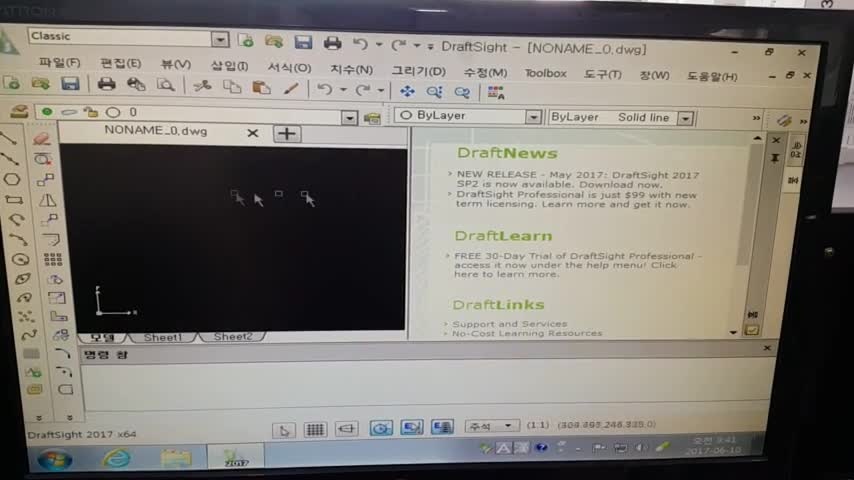854x480 pixels.
Task: Close the NONAME_0.dwg document tab
Action: click(x=252, y=133)
